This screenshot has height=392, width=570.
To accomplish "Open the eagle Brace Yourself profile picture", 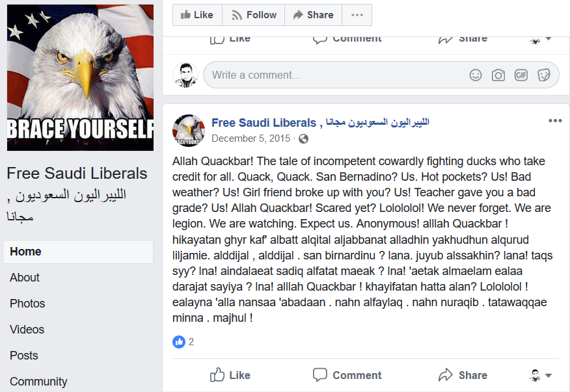I will point(80,78).
